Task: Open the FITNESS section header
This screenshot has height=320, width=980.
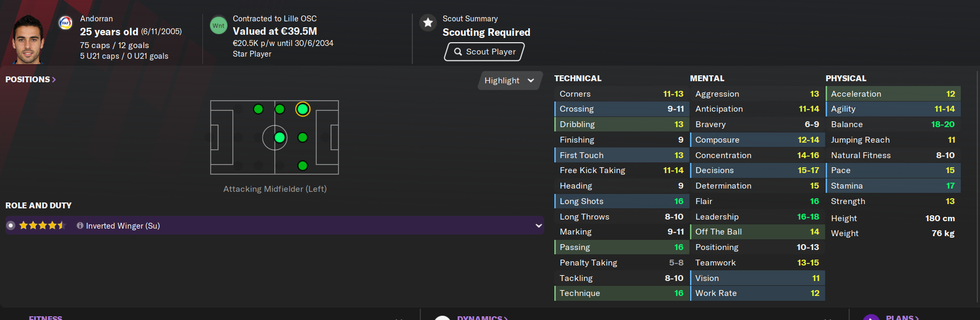Action: click(45, 317)
